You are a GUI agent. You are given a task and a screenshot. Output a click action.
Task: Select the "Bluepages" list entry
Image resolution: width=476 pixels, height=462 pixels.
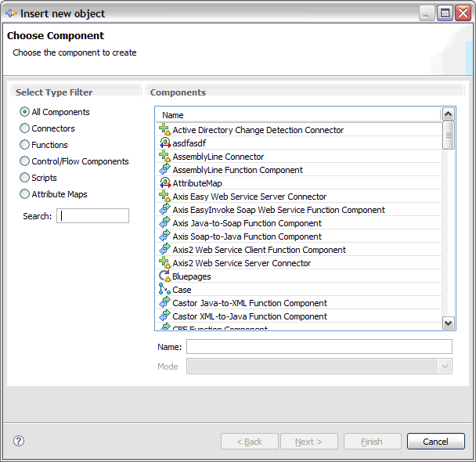tap(299, 276)
